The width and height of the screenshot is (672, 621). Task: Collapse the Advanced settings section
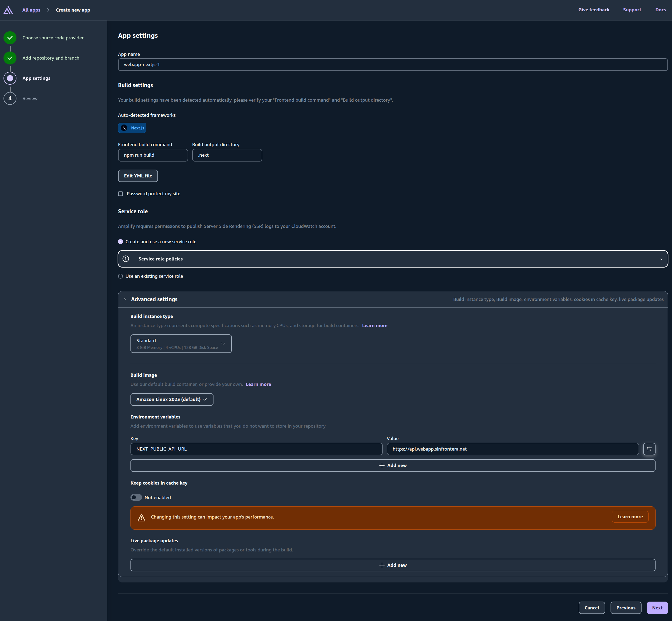(125, 299)
